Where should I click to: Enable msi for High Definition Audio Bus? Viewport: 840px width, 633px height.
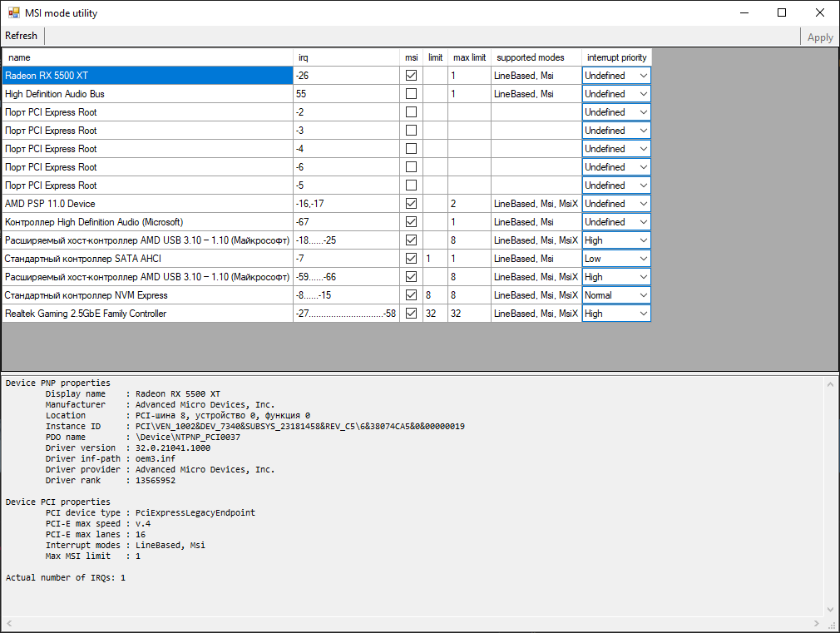[411, 94]
